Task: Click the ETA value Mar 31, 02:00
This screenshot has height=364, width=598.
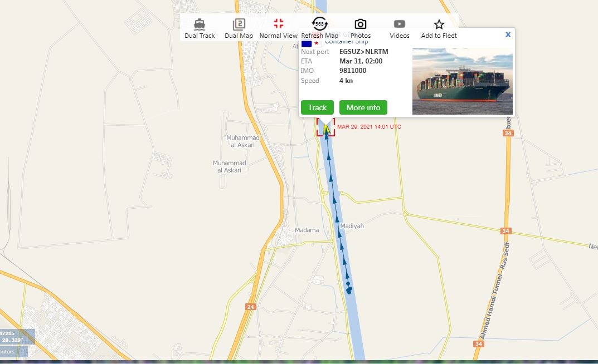Action: (361, 61)
